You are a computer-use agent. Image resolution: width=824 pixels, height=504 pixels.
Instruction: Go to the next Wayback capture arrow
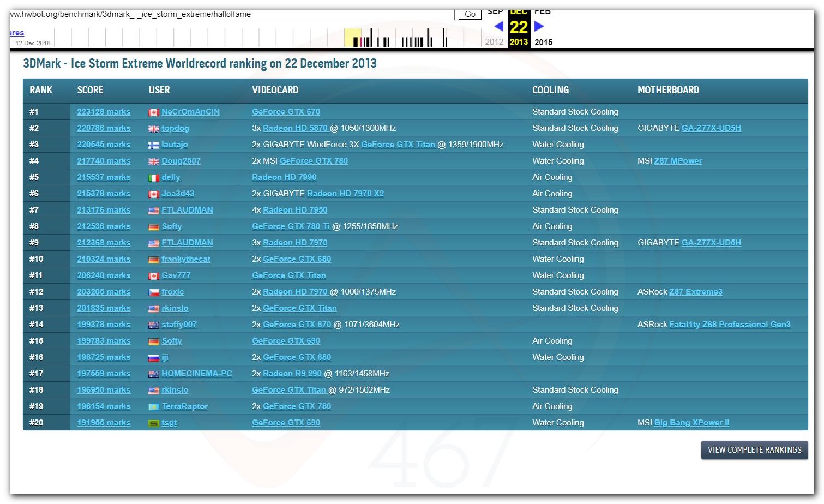point(539,26)
